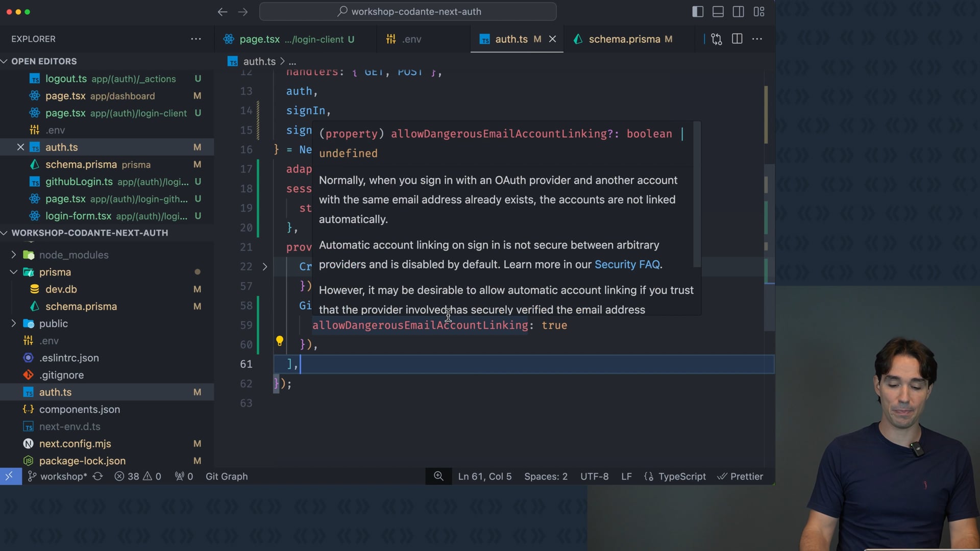Unfold the collapsed code at line 22
980x551 pixels.
click(x=264, y=266)
